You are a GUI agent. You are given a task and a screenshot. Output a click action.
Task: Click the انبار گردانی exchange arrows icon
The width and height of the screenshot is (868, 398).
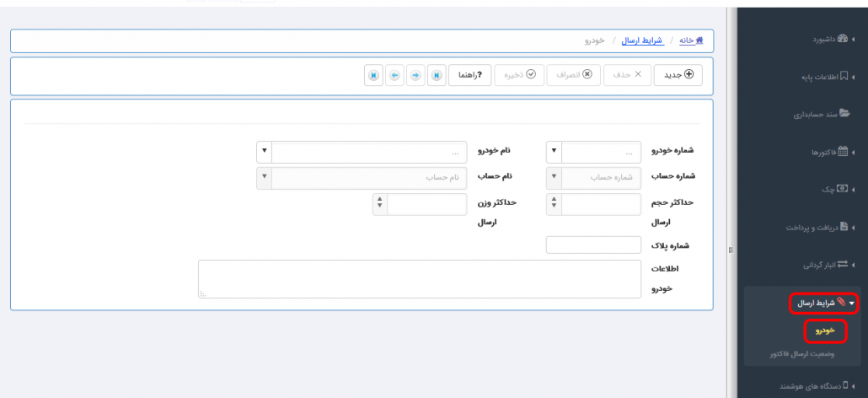(x=843, y=264)
